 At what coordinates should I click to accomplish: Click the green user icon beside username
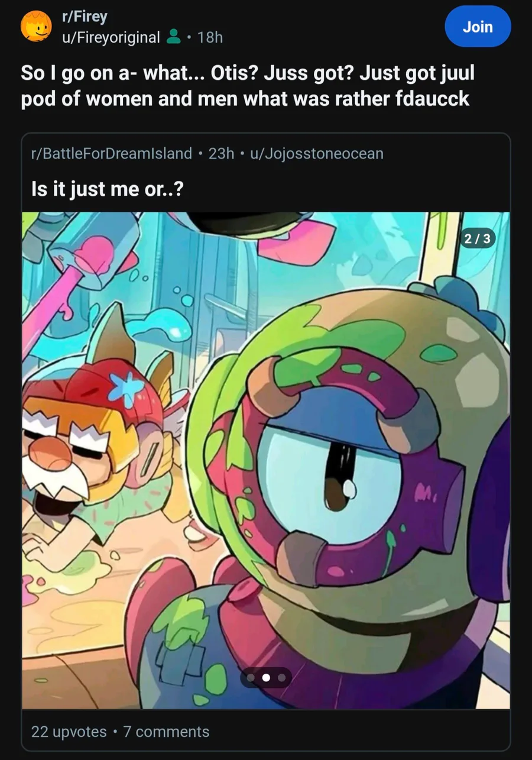tap(174, 38)
